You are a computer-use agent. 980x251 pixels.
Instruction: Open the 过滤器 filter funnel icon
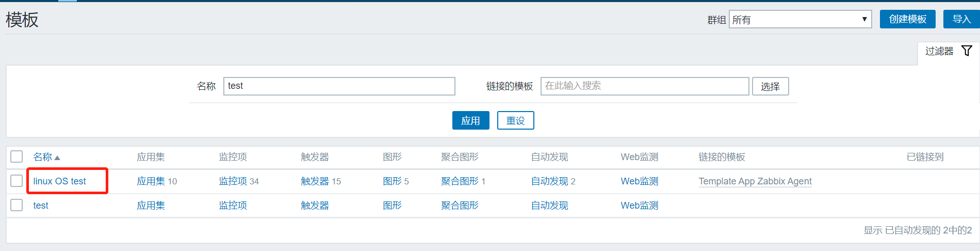(x=967, y=51)
